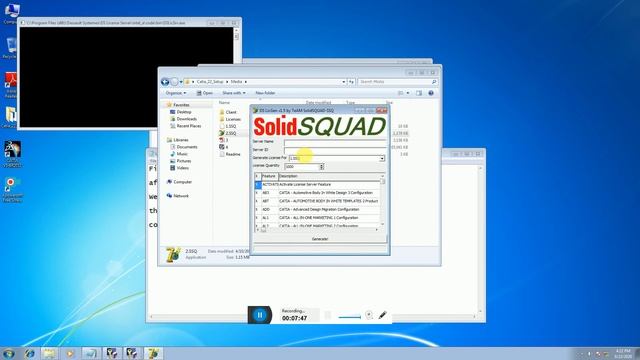Viewport: 640px width, 360px height.
Task: Toggle the checkbox of the ABT feature row
Action: coord(258,201)
